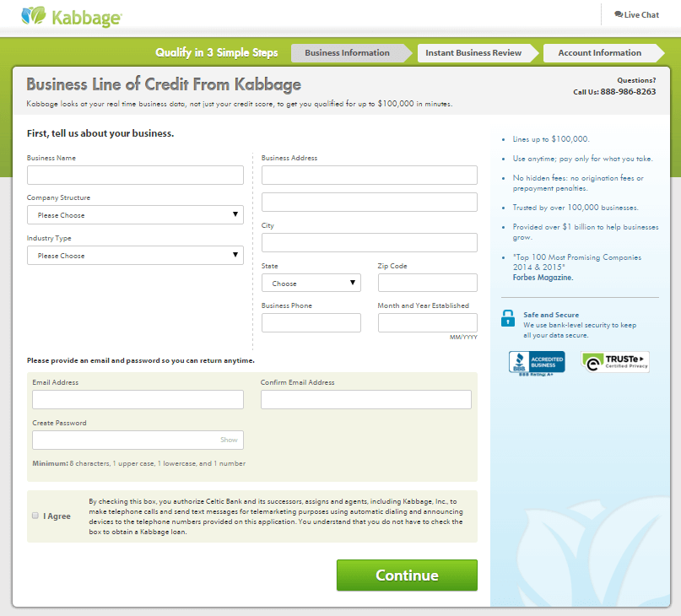Click the 'Safe and Secure' heading

(x=551, y=315)
